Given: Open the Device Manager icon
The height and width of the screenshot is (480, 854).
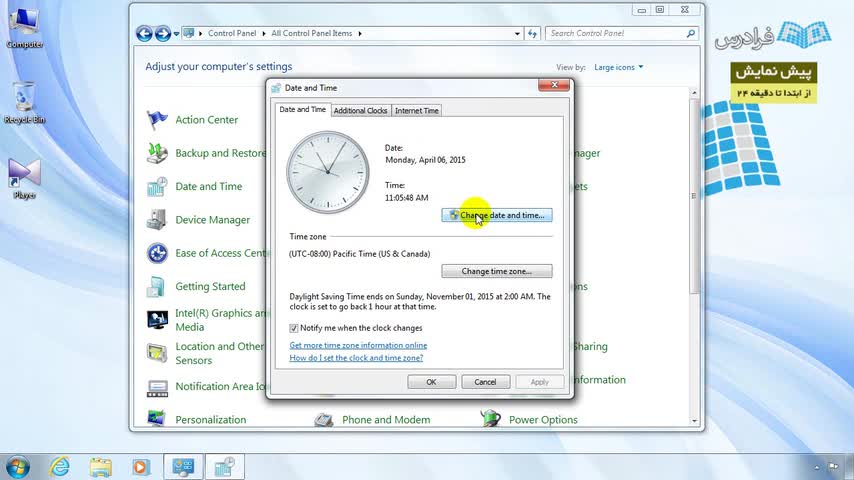Looking at the screenshot, I should (x=157, y=220).
